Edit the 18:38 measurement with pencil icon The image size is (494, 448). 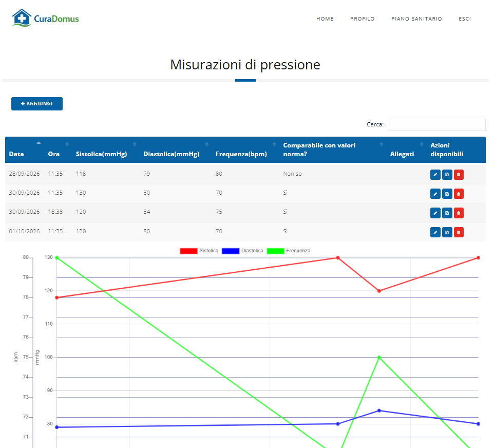click(x=435, y=213)
